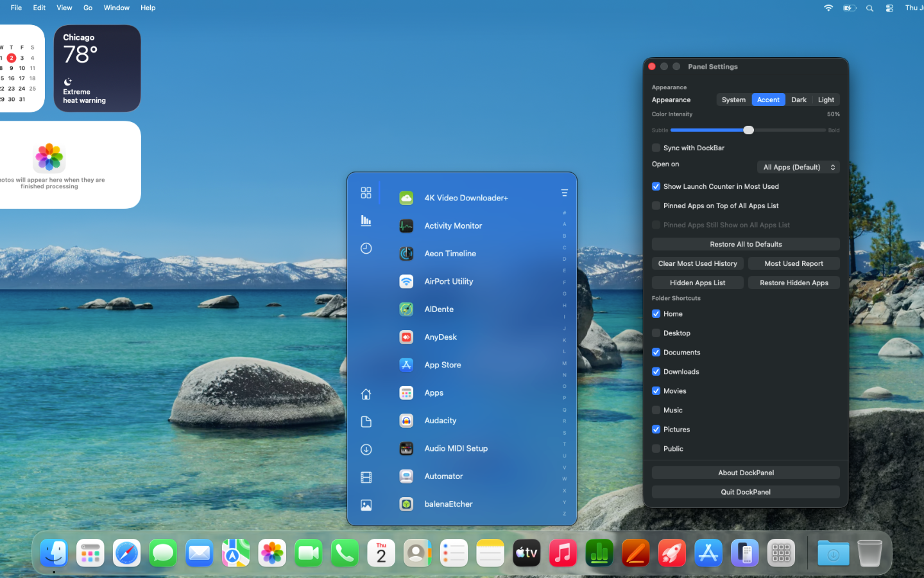The width and height of the screenshot is (924, 578).
Task: Open the Documents folder shortcut icon
Action: coord(366,421)
